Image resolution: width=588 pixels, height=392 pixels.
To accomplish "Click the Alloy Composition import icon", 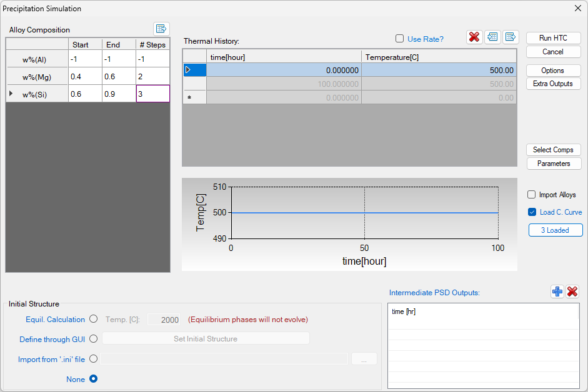I will point(161,29).
